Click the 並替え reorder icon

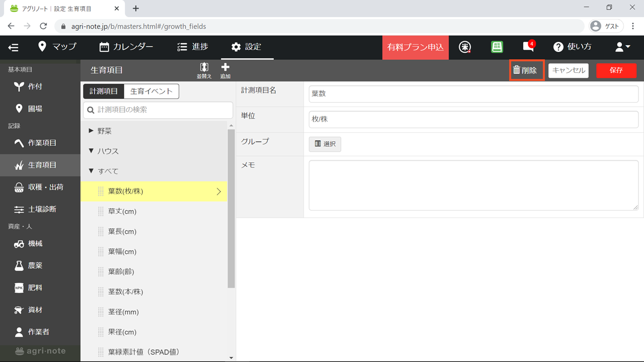(x=204, y=70)
